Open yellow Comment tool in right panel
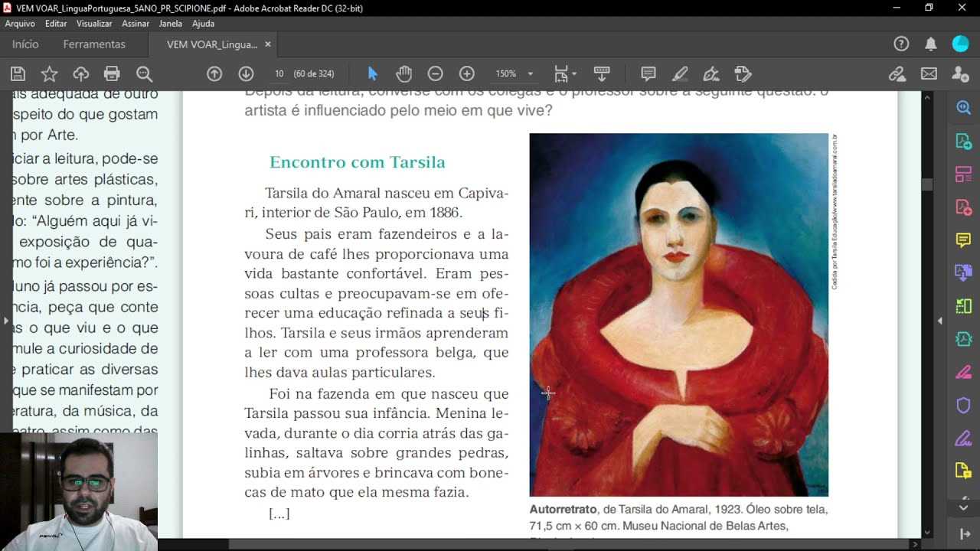Image resolution: width=980 pixels, height=551 pixels. [963, 240]
